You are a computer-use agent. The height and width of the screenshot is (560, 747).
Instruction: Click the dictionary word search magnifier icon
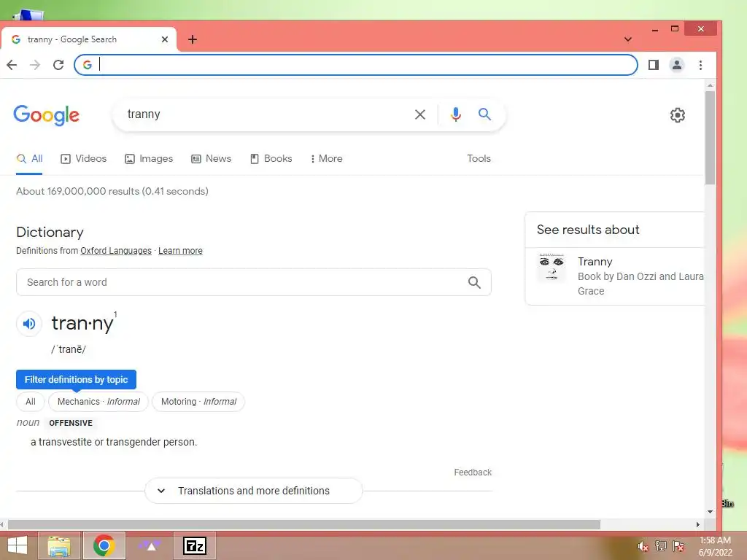[474, 282]
